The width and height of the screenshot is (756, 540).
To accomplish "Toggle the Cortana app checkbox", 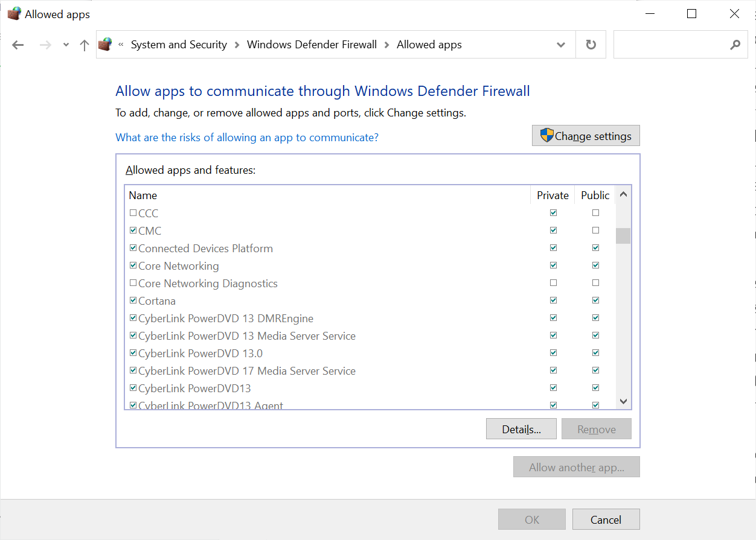I will (x=133, y=300).
